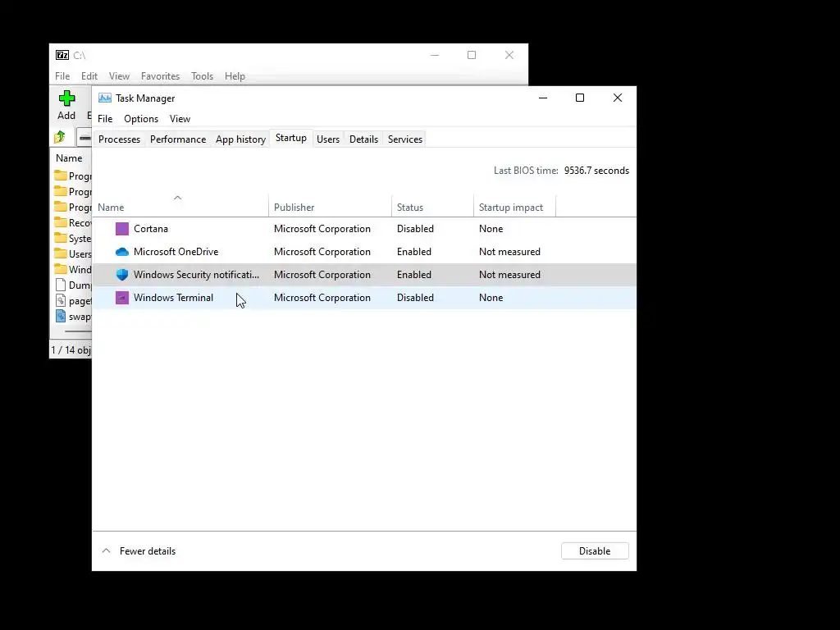Screen dimensions: 840x630
Task: Open the 7-Zip Tools menu
Action: pos(202,76)
